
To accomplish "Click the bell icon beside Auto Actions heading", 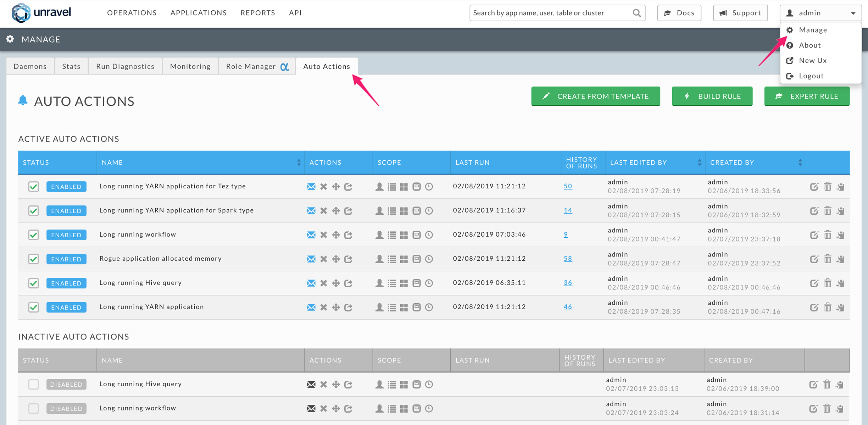I will (23, 100).
